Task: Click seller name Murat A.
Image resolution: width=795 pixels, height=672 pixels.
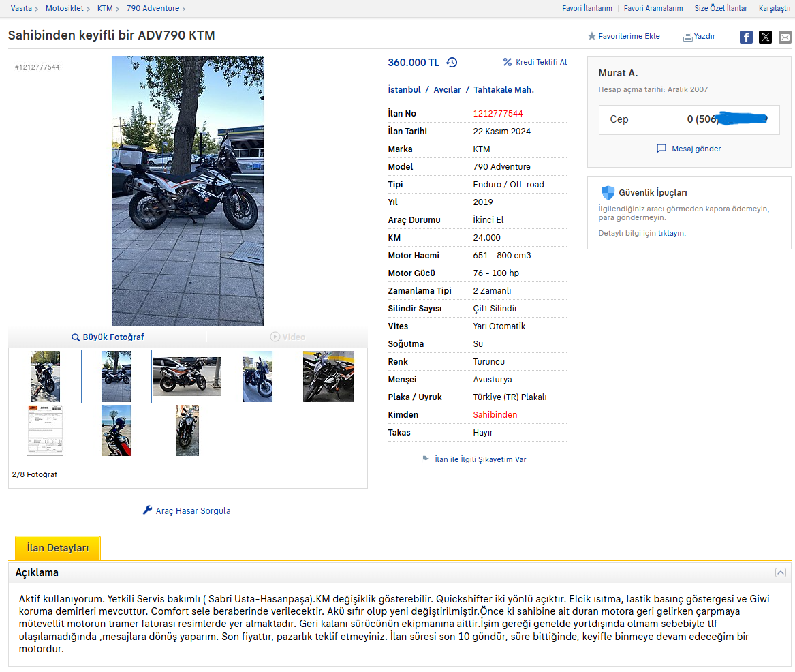Action: [x=618, y=73]
